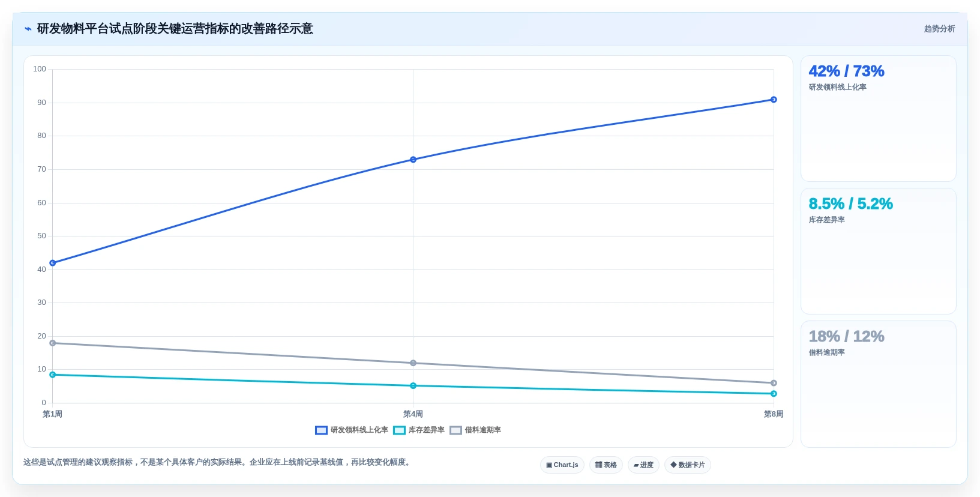Screen dimensions: 980x497
Task: Click the blue line point at 第4周
Action: pos(413,160)
